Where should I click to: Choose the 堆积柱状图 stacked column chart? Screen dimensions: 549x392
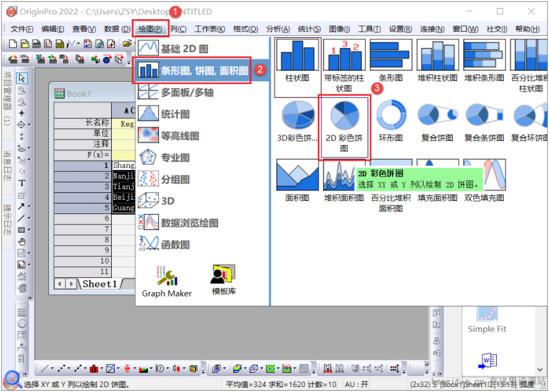pyautogui.click(x=437, y=61)
